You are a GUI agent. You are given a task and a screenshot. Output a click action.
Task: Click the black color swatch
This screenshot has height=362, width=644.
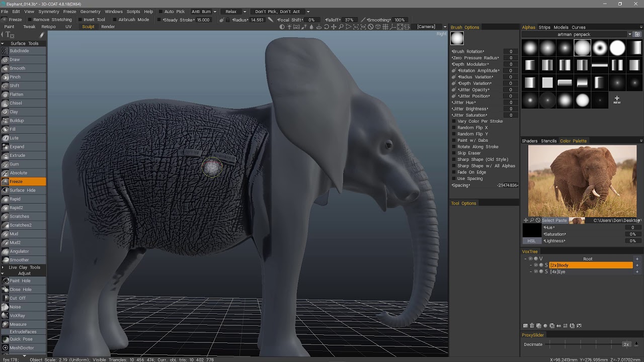[x=532, y=230]
